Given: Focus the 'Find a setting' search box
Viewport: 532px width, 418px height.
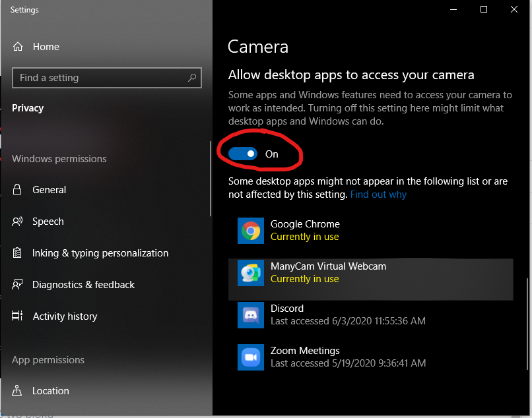Looking at the screenshot, I should pyautogui.click(x=107, y=78).
